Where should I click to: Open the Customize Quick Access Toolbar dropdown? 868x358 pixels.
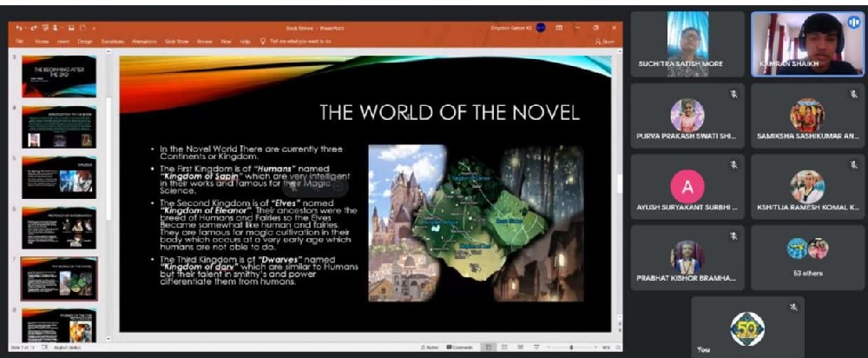point(94,28)
